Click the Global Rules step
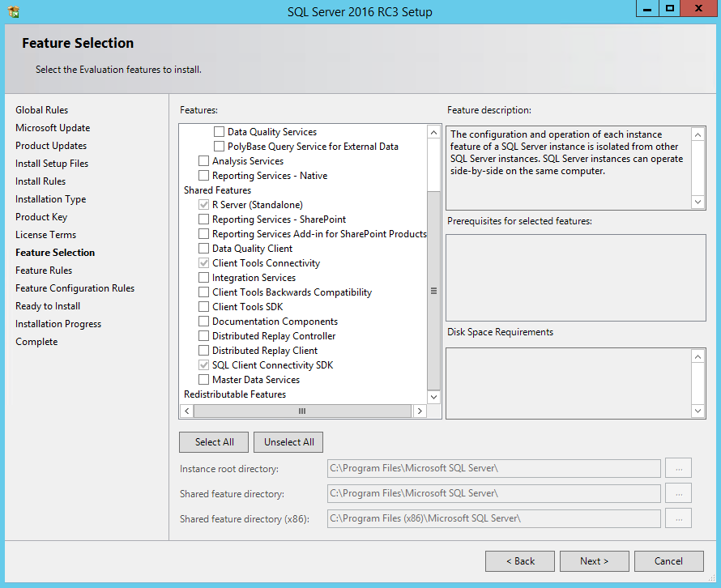Screen dimensions: 721x588 (x=41, y=110)
